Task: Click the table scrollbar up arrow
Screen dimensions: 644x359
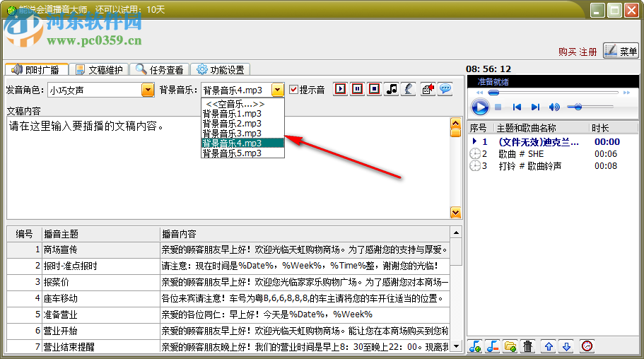Action: [x=456, y=233]
